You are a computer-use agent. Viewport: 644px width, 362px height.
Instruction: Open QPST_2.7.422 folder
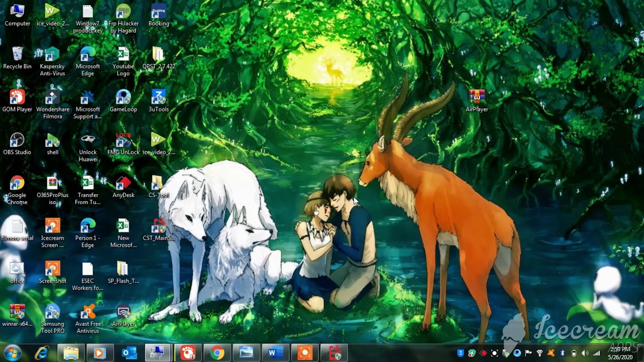tap(158, 58)
